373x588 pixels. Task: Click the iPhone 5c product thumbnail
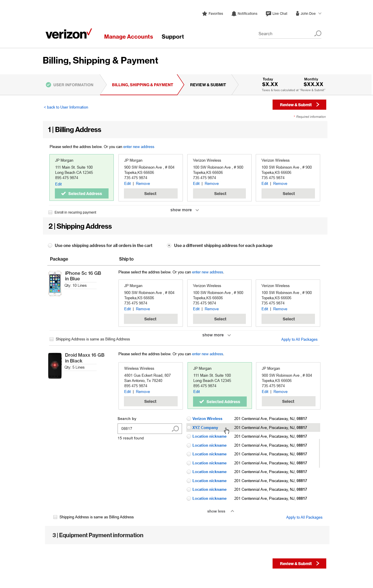(55, 283)
